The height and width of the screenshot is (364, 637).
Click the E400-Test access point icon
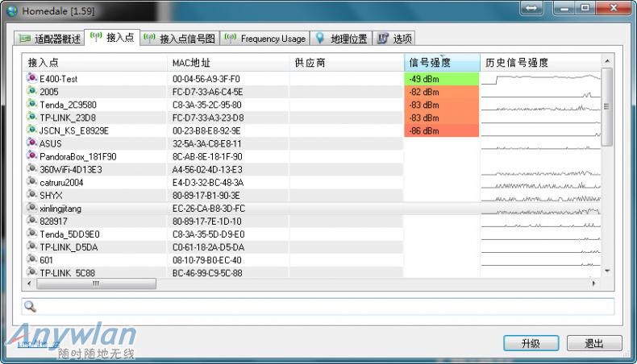pos(31,77)
